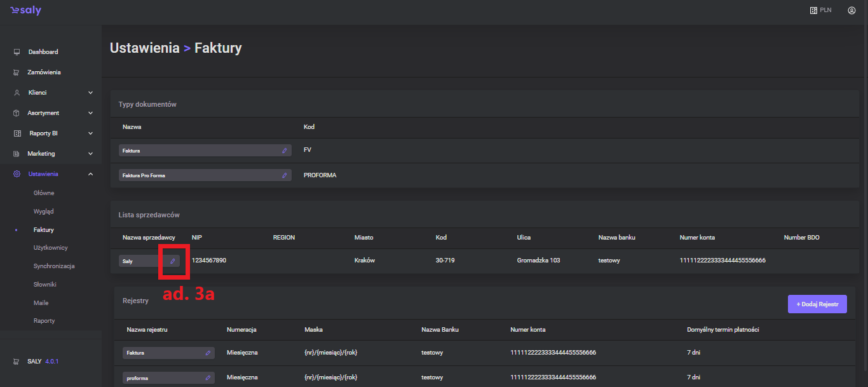Screen dimensions: 868x387
Task: Open the Dashboard page
Action: coord(43,52)
